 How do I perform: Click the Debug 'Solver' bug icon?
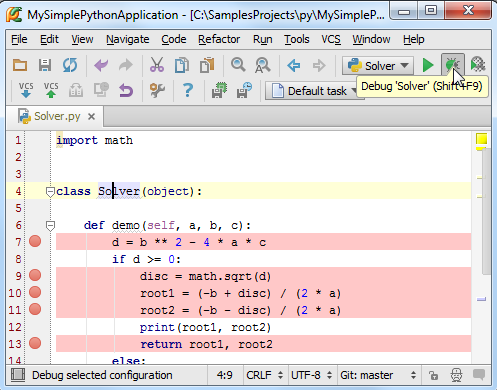click(x=452, y=65)
